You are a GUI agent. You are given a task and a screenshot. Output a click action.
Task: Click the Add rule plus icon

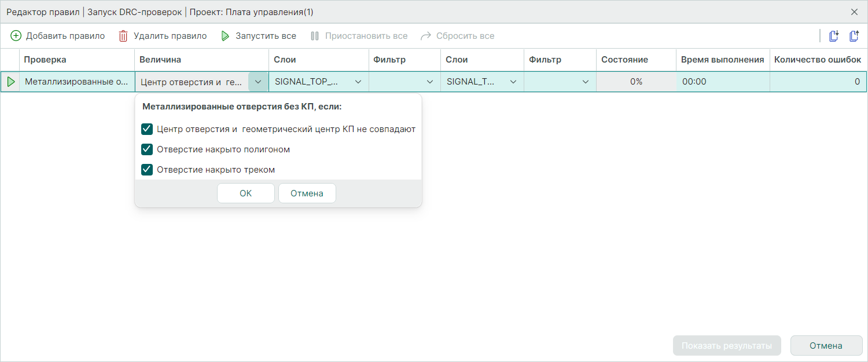[x=16, y=36]
